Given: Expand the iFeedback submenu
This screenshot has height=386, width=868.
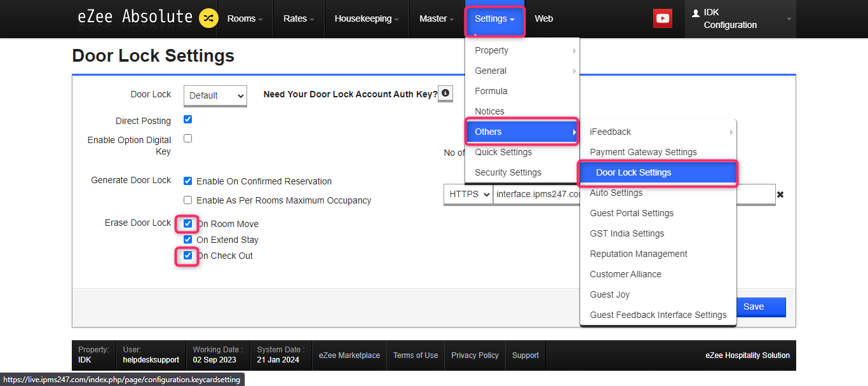Looking at the screenshot, I should (658, 132).
